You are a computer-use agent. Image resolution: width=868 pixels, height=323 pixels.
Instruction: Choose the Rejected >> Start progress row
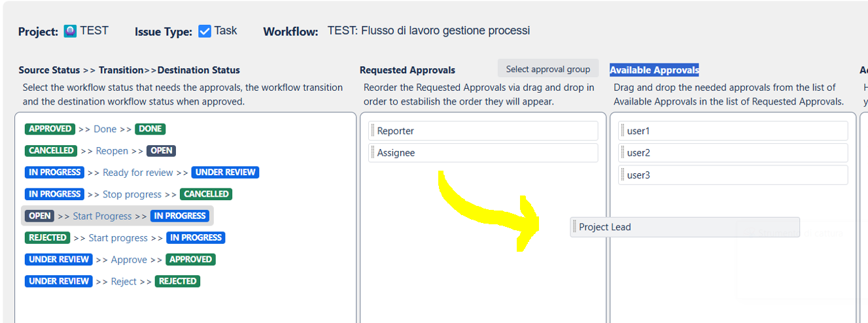click(x=118, y=238)
